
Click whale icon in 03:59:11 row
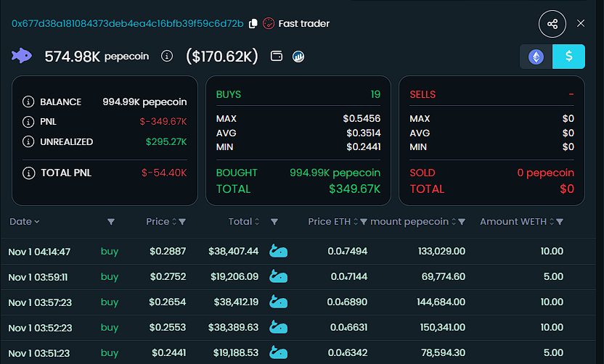click(278, 276)
